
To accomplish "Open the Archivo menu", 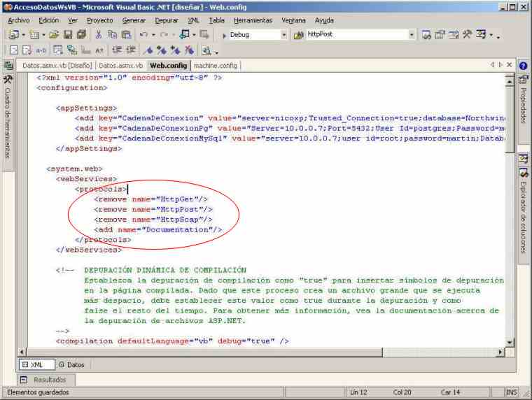I will pos(19,20).
